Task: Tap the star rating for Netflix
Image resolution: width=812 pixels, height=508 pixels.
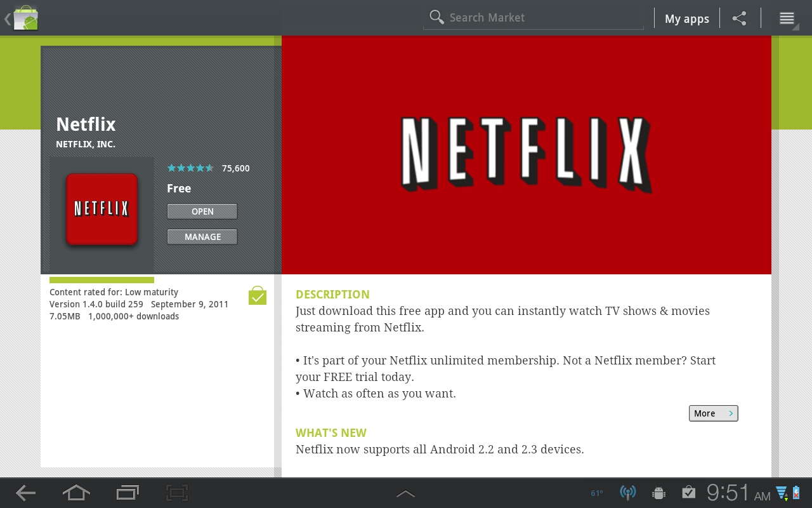Action: [x=190, y=168]
